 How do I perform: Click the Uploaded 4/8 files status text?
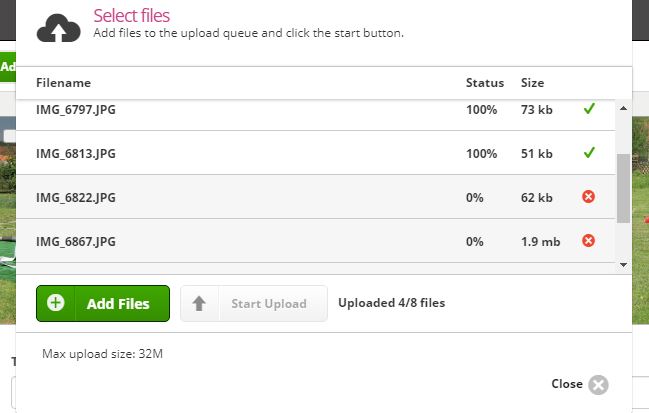392,303
